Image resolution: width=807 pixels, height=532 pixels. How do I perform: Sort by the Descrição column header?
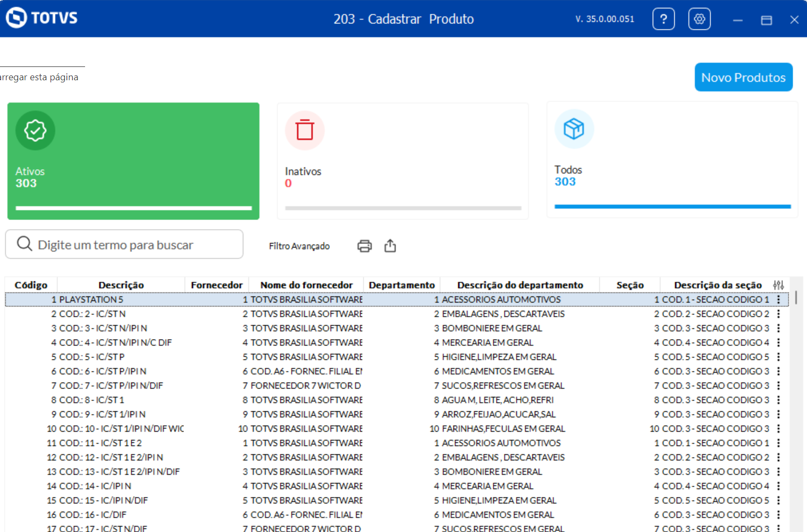tap(121, 285)
